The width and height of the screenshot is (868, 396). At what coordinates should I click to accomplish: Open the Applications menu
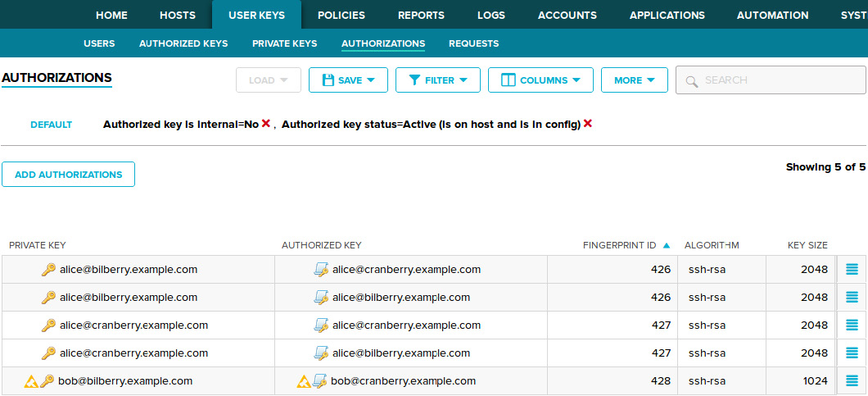pos(667,15)
